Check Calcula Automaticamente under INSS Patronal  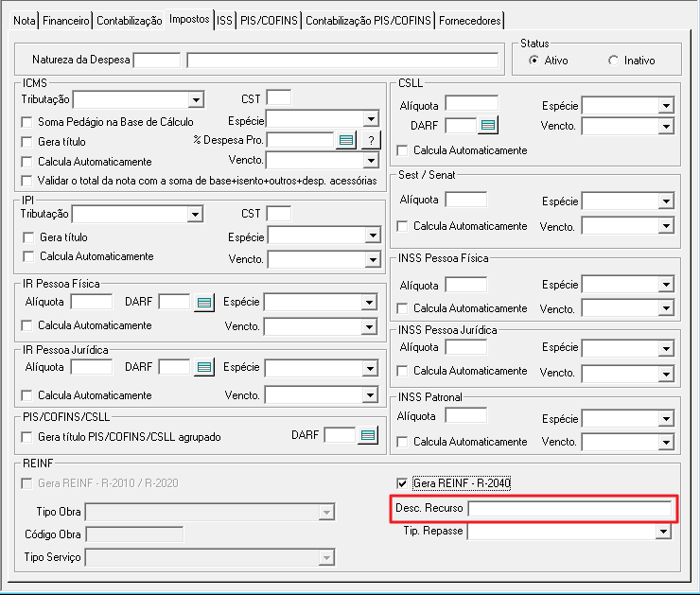(402, 442)
